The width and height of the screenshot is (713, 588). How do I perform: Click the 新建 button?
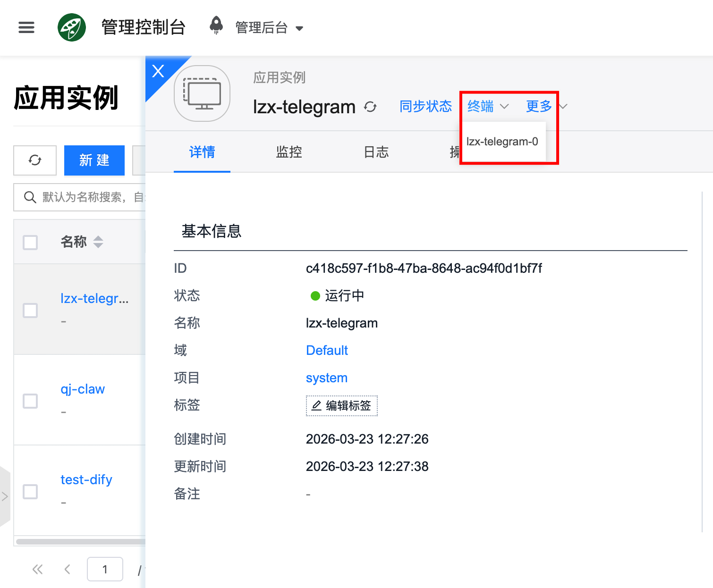pyautogui.click(x=94, y=160)
